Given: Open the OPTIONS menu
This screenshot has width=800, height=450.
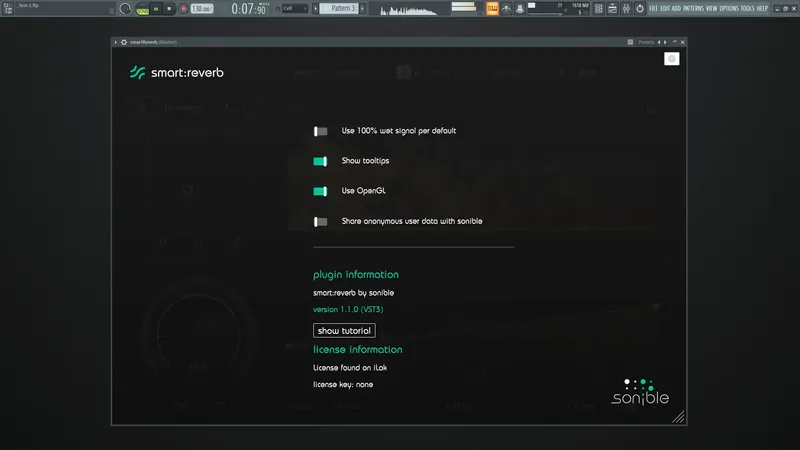Looking at the screenshot, I should pos(729,9).
